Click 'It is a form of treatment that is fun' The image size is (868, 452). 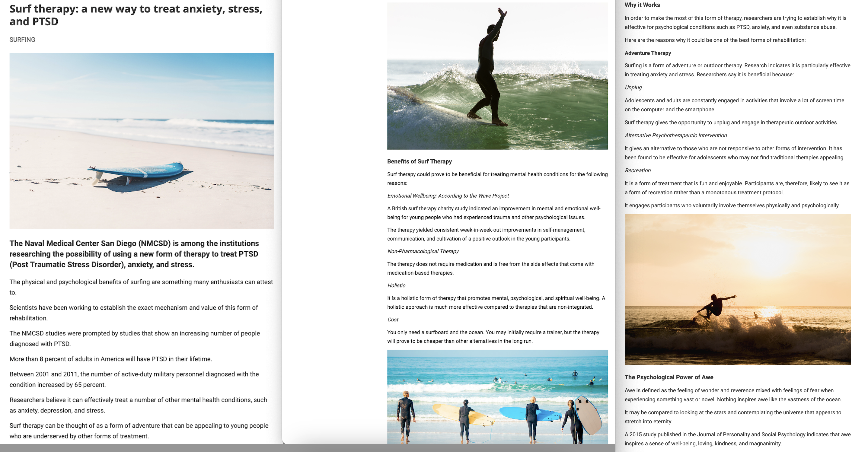click(737, 188)
